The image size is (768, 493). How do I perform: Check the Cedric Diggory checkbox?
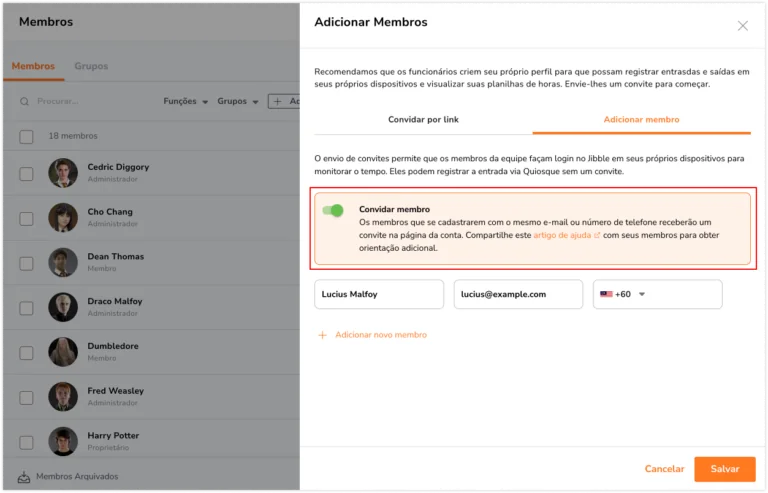point(26,174)
